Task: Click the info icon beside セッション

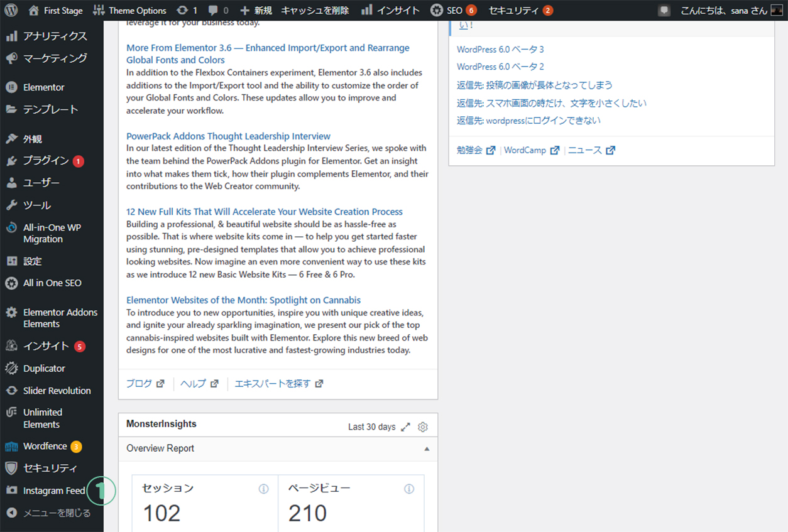Action: tap(264, 489)
